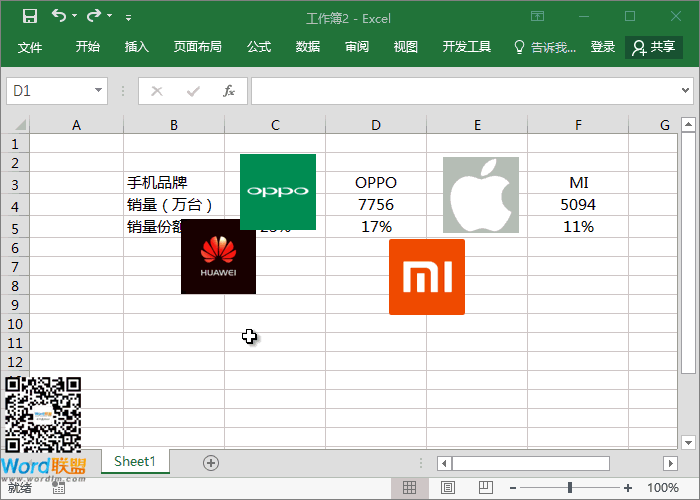Click the Insert Function fx icon
Viewport: 700px width, 500px height.
[x=229, y=91]
